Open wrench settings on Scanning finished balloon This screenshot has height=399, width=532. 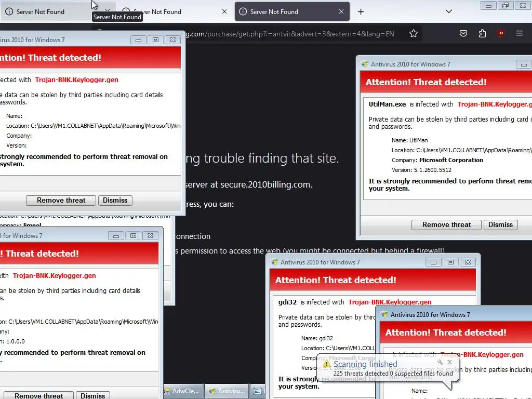point(440,362)
